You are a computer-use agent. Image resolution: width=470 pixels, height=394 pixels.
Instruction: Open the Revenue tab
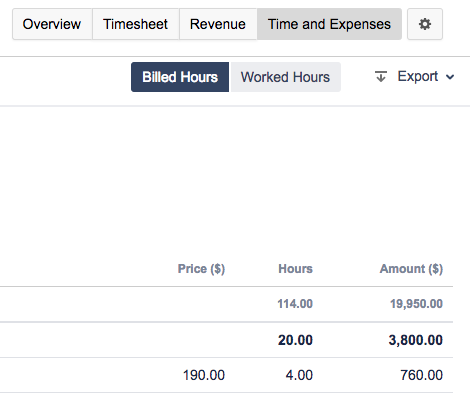click(x=218, y=24)
